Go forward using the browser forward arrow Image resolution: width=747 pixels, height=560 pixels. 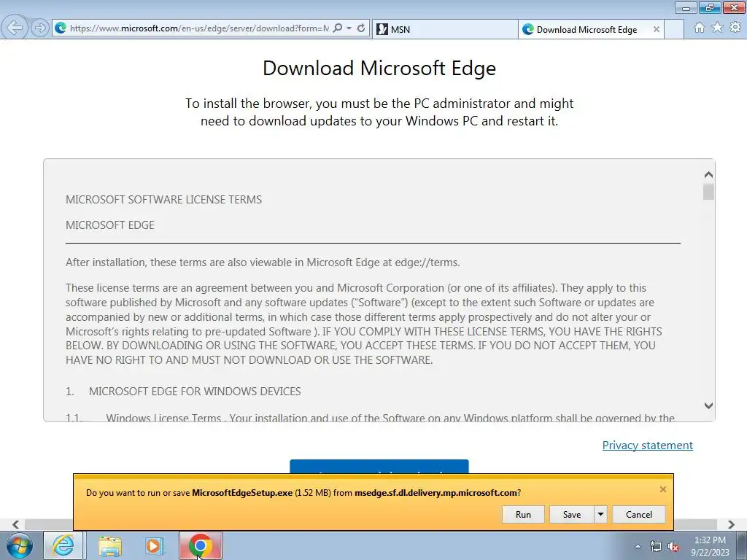point(40,28)
